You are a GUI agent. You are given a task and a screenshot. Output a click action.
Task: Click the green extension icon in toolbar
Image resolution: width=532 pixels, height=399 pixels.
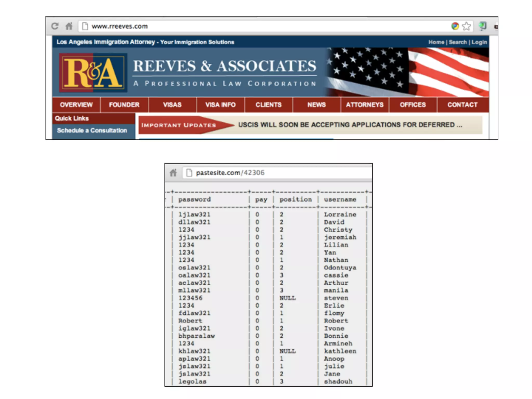tap(482, 26)
